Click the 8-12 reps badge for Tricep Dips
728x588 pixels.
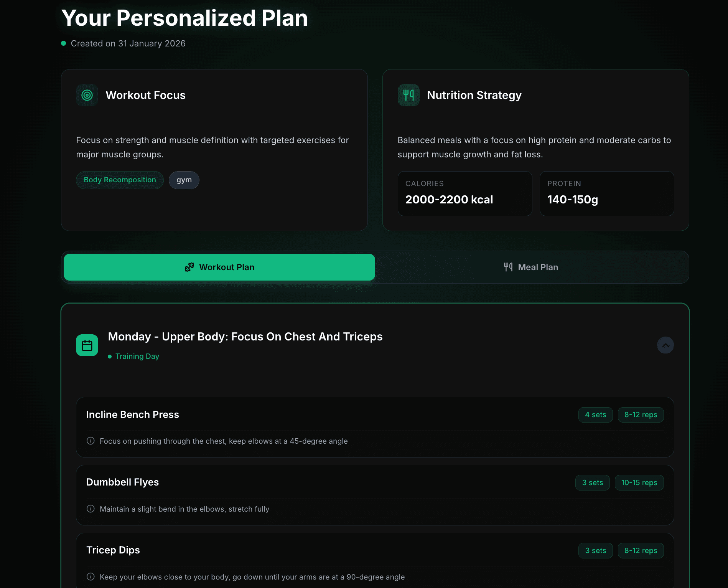641,550
